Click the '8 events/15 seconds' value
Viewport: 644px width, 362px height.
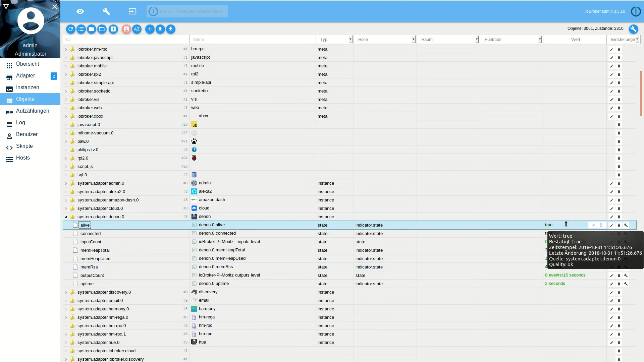tap(565, 275)
